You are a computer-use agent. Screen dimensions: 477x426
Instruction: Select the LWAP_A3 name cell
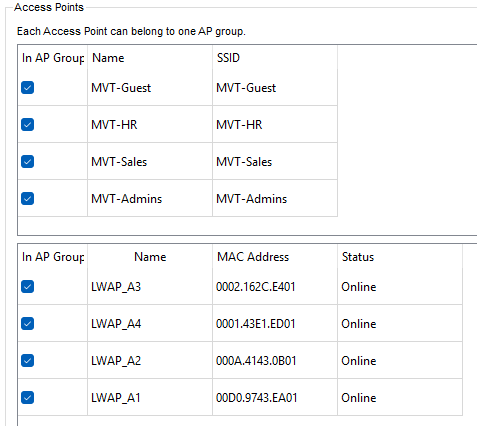[150, 287]
